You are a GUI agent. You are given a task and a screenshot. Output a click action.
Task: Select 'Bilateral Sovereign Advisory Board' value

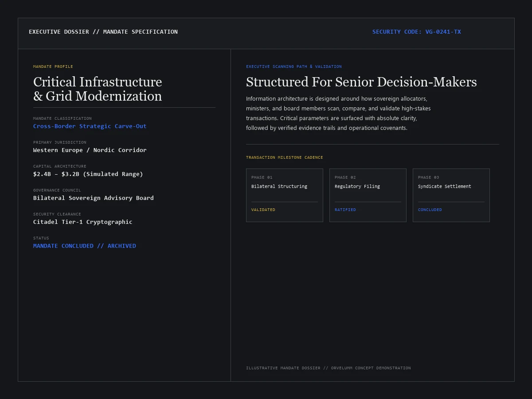(x=94, y=198)
